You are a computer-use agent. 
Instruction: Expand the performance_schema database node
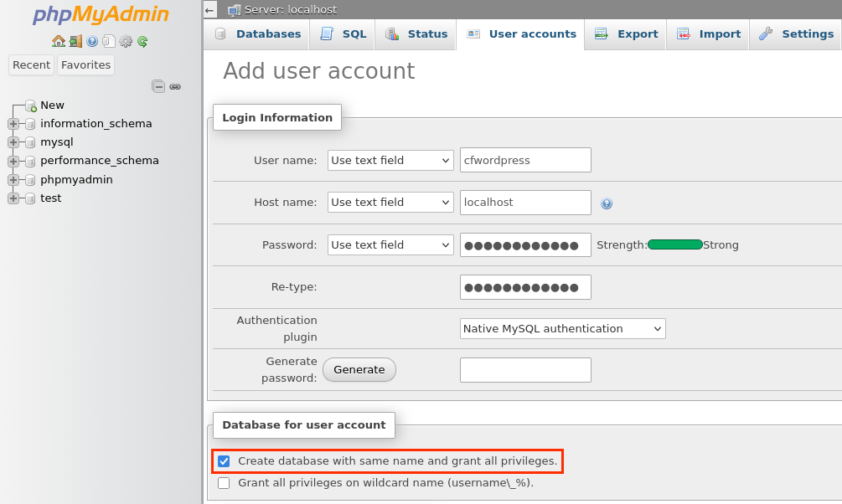(x=13, y=161)
